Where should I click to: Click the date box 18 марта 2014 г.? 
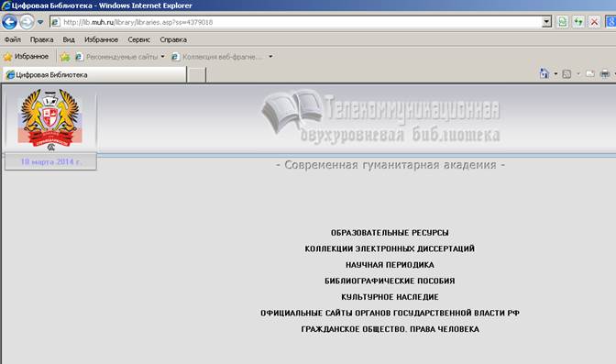click(x=50, y=161)
